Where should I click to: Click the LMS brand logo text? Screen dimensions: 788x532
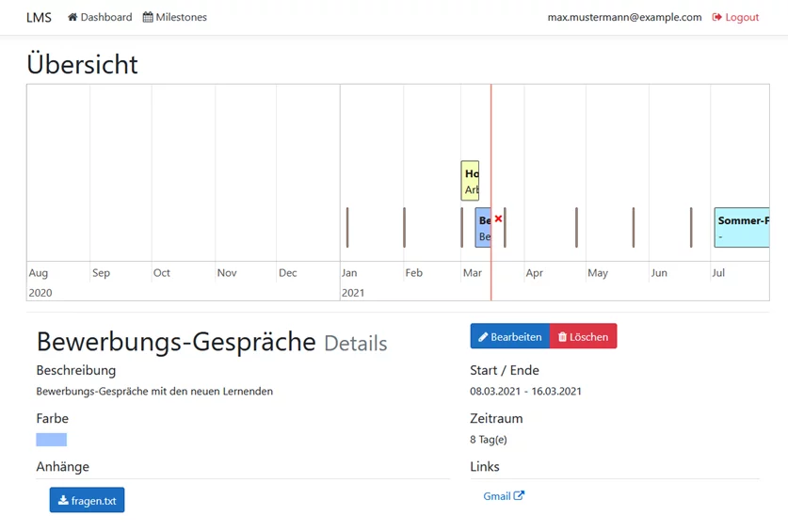[x=39, y=17]
